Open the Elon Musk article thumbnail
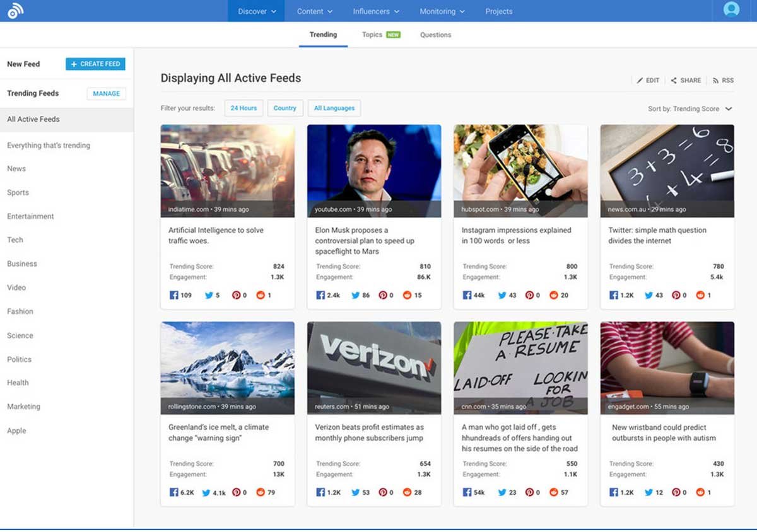757x532 pixels. pos(374,171)
